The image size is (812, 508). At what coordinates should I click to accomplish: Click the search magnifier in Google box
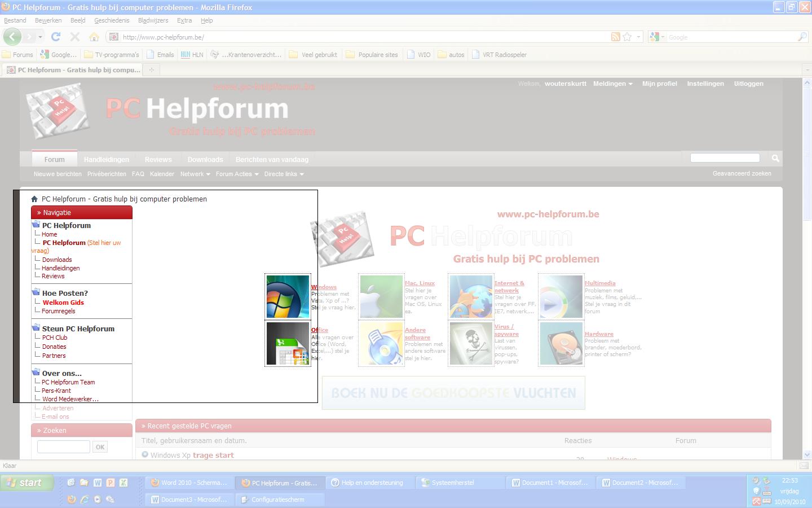tap(802, 37)
